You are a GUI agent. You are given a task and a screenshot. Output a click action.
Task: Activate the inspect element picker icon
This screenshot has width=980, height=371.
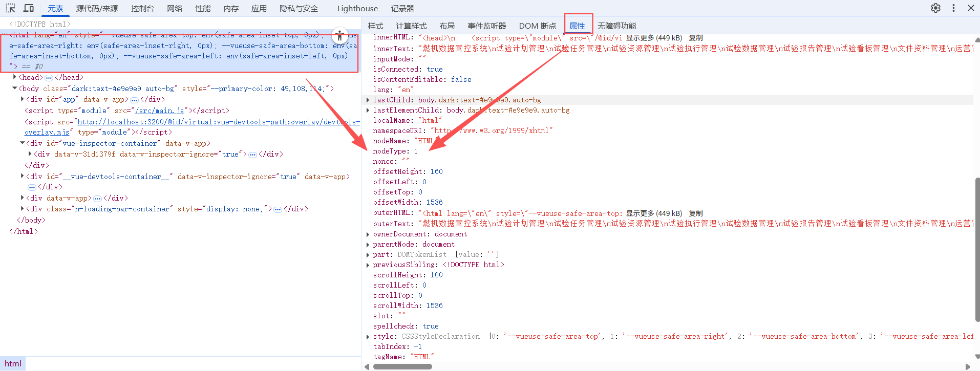(11, 8)
